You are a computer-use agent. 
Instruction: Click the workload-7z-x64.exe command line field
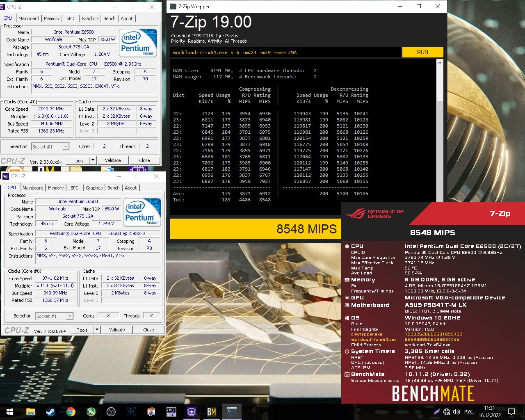pos(285,52)
